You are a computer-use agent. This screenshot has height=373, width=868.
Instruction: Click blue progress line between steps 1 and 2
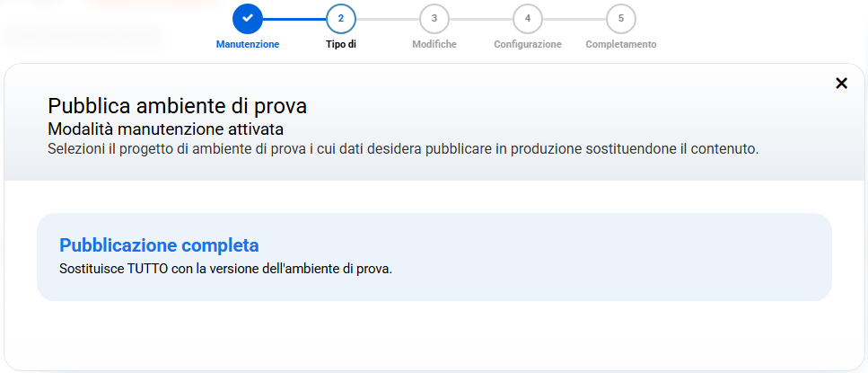click(x=294, y=18)
